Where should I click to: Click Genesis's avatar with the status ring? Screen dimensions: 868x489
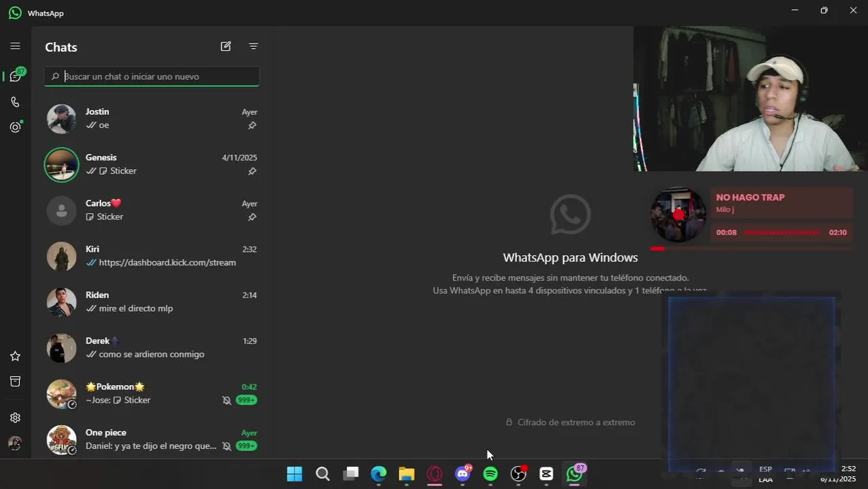(x=61, y=165)
